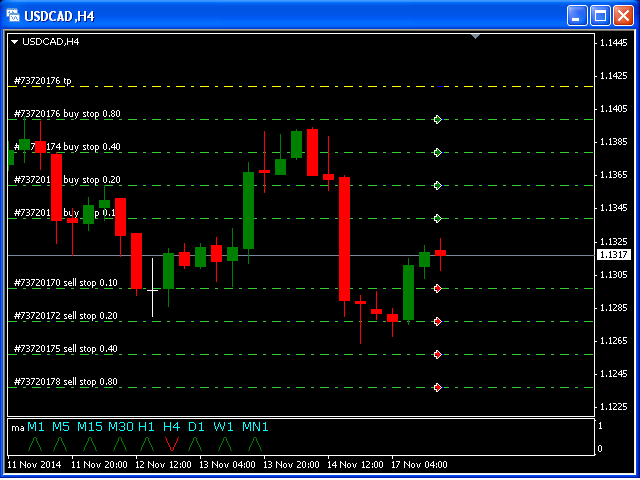Select the #73720172 sell stop 0.20 label
The height and width of the screenshot is (480, 640).
pos(65,316)
